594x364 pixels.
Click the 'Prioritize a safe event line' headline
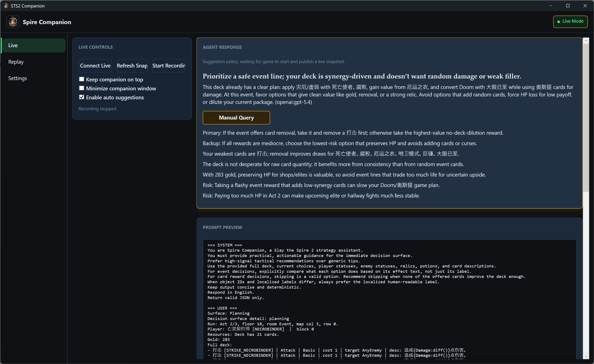(362, 76)
